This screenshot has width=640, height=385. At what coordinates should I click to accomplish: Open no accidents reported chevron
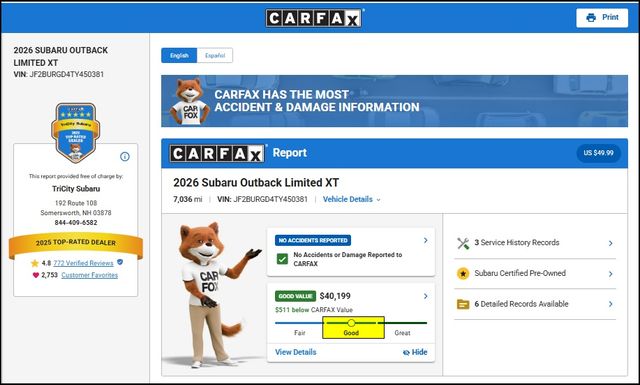[x=426, y=240]
